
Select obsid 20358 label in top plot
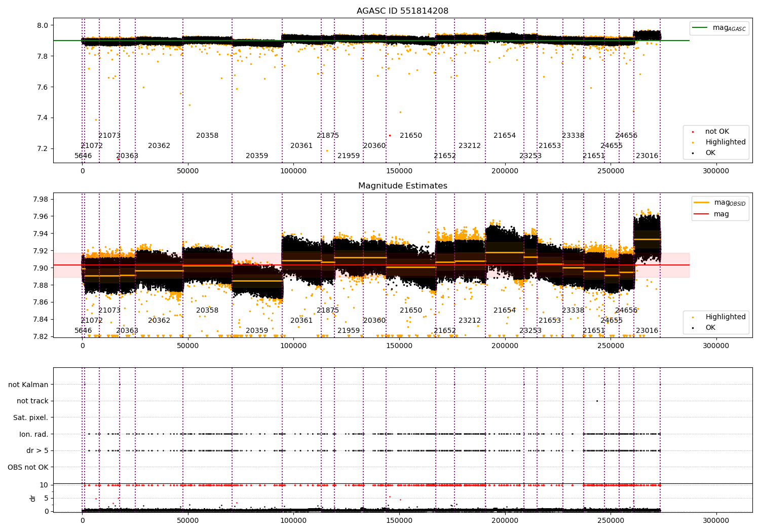[x=207, y=136]
